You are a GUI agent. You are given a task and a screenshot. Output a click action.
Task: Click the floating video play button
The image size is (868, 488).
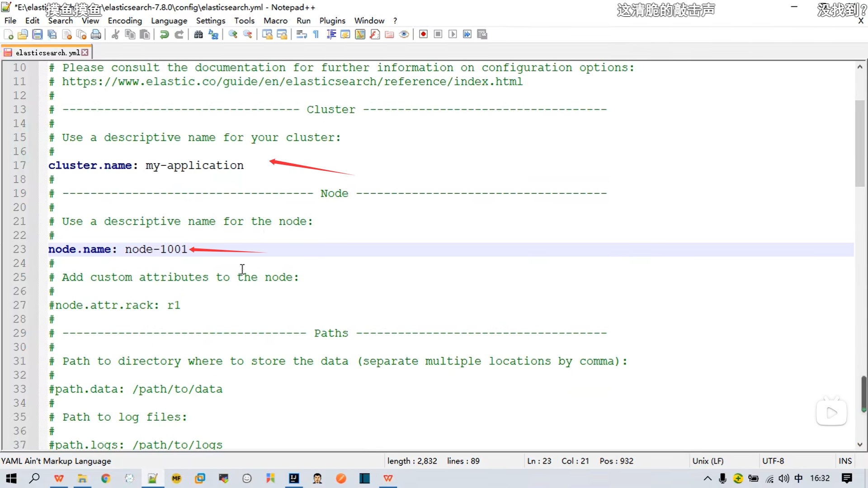(x=831, y=412)
